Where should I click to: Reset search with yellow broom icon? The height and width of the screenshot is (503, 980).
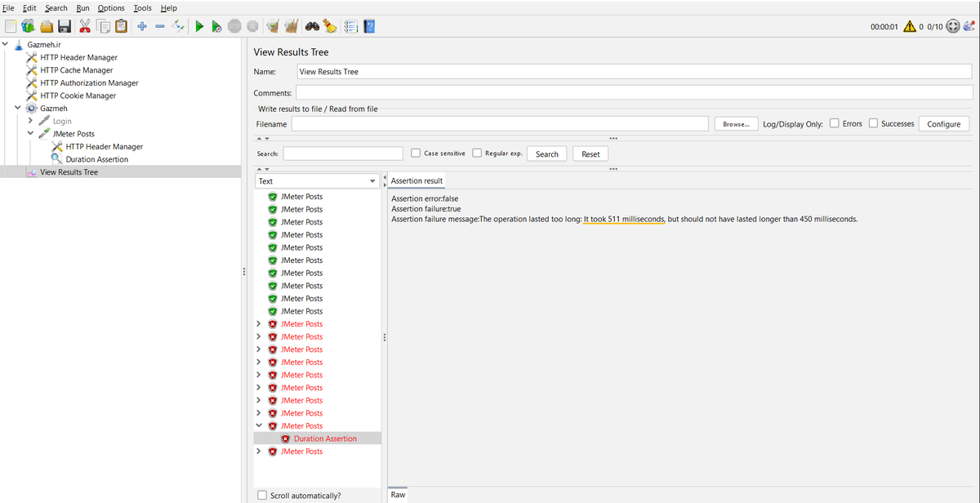(329, 26)
